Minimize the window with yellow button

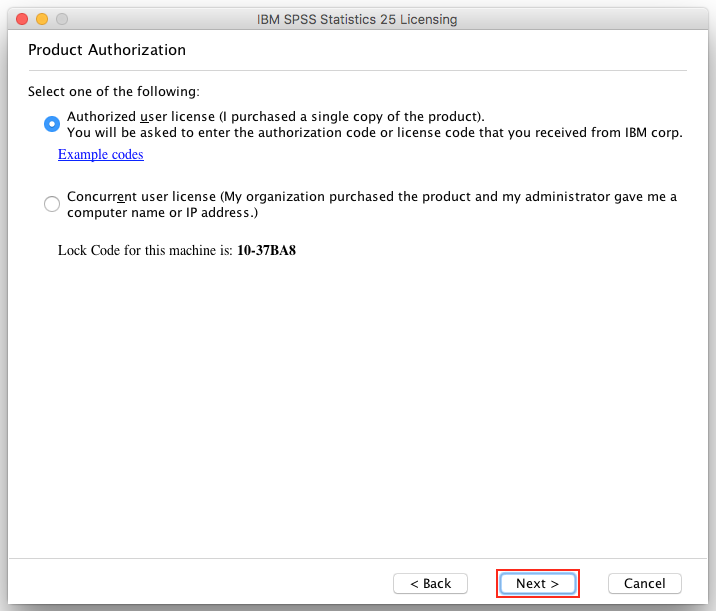click(x=42, y=19)
